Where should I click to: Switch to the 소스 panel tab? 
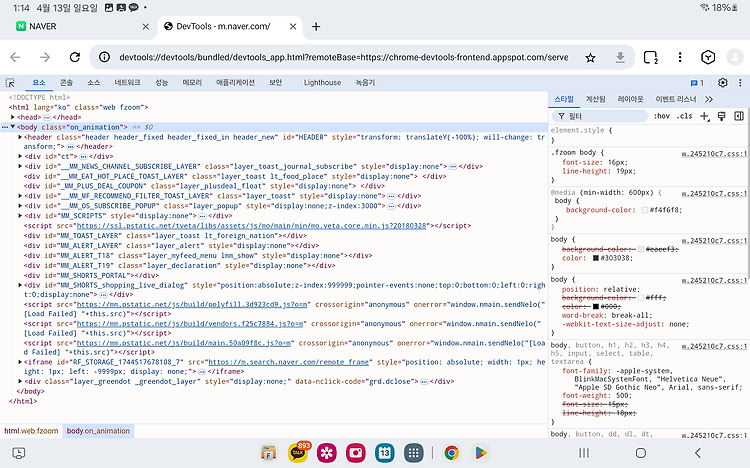(x=93, y=82)
